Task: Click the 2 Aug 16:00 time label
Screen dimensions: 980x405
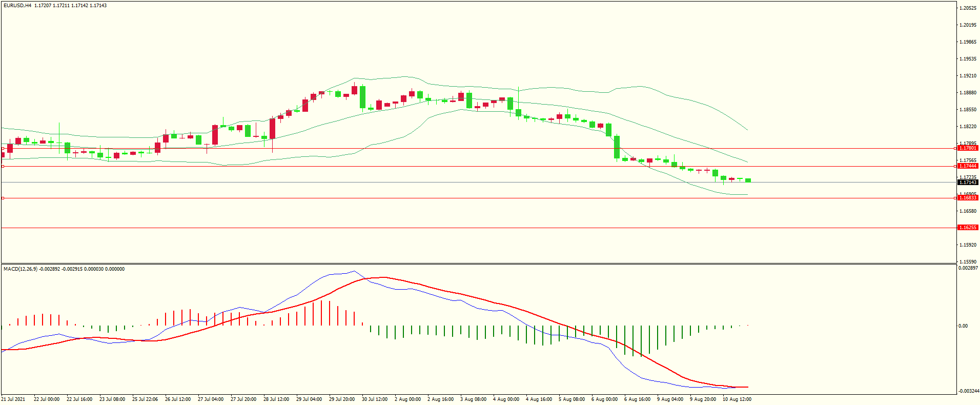Action: (440, 399)
